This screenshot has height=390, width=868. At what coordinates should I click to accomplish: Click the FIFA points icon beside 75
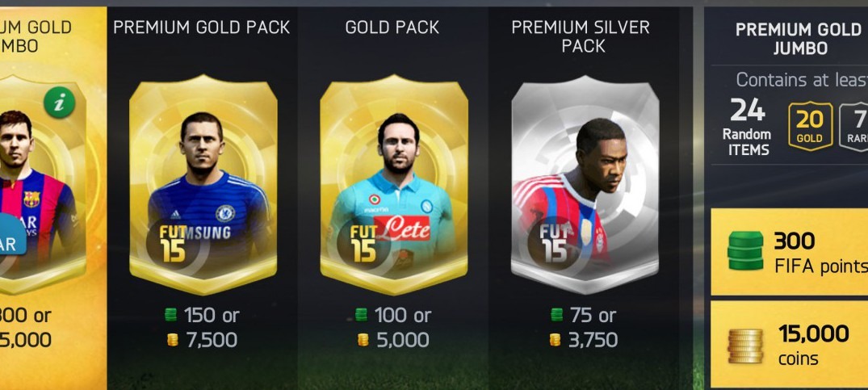556,315
